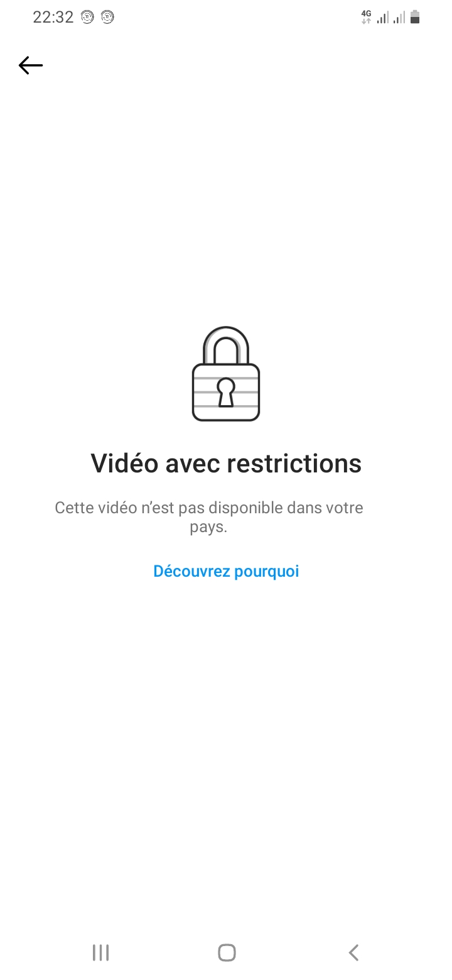Viewport: 452px width, 980px height.
Task: Tap the first SIM signal strength icon
Action: point(383,18)
